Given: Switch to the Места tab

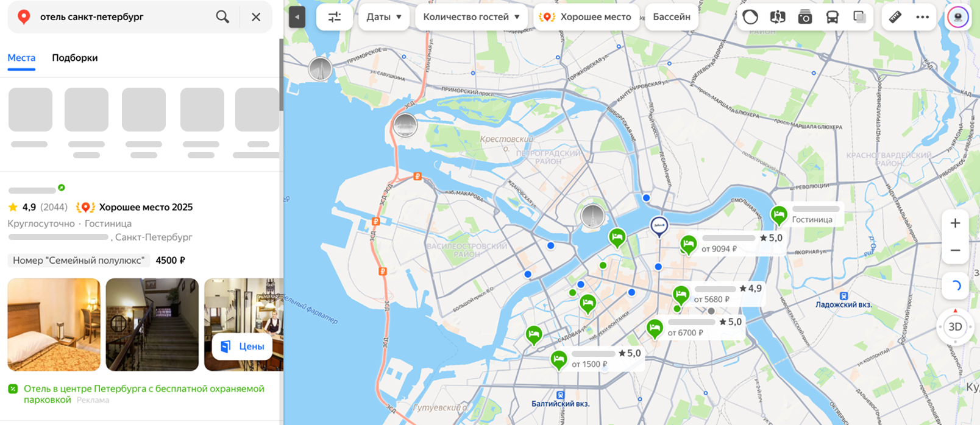Looking at the screenshot, I should [x=21, y=58].
